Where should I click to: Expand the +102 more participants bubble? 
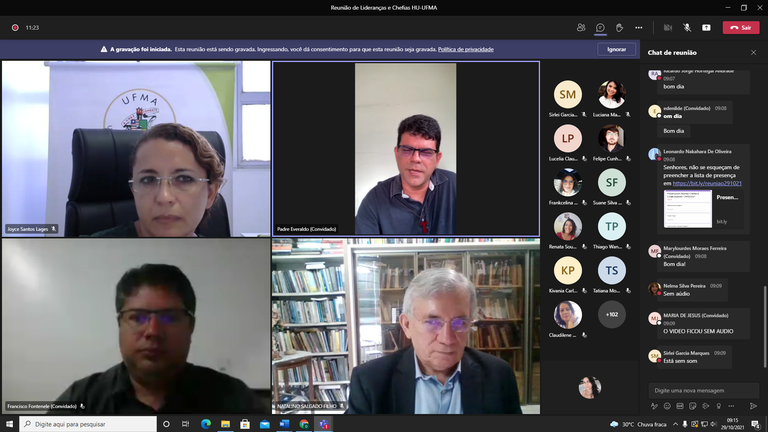coord(612,314)
